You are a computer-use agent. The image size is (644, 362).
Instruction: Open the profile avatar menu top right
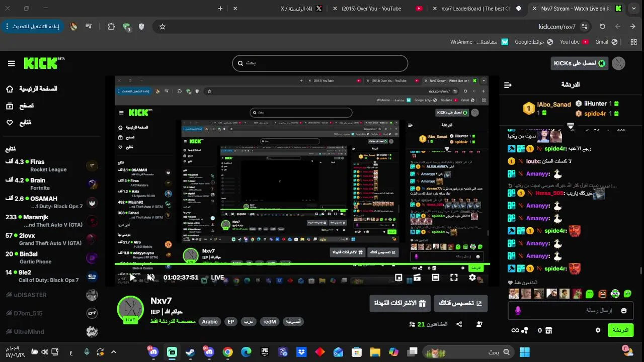click(x=618, y=63)
